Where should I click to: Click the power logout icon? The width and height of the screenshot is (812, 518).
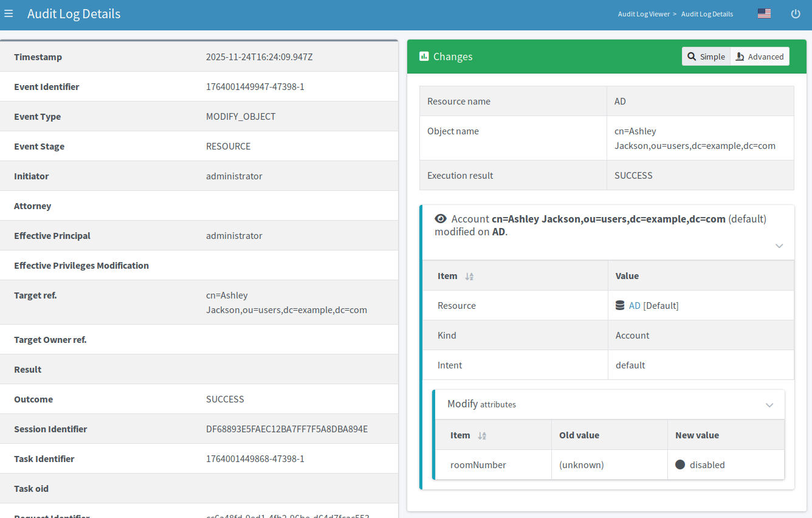(x=796, y=13)
